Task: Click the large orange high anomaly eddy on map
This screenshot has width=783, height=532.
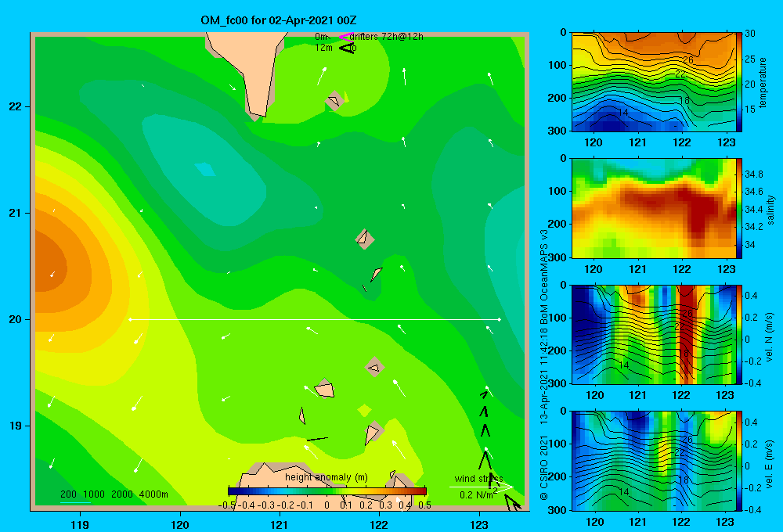Action: click(52, 262)
